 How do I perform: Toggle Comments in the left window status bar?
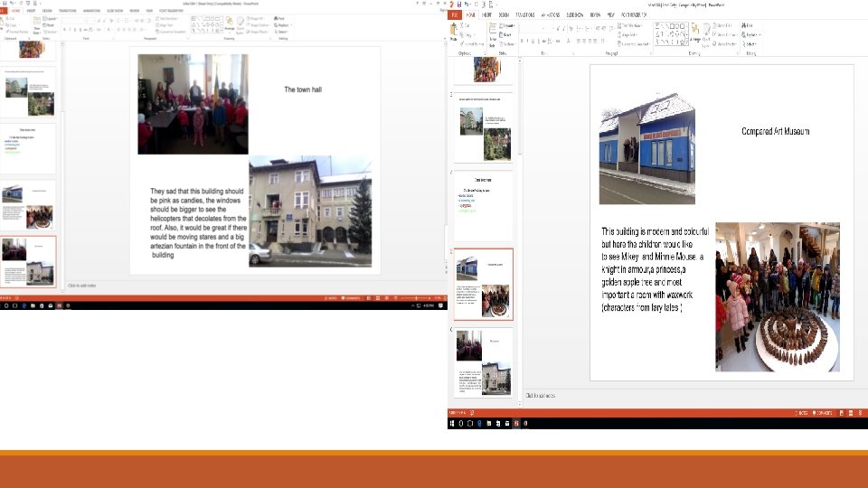pyautogui.click(x=351, y=298)
